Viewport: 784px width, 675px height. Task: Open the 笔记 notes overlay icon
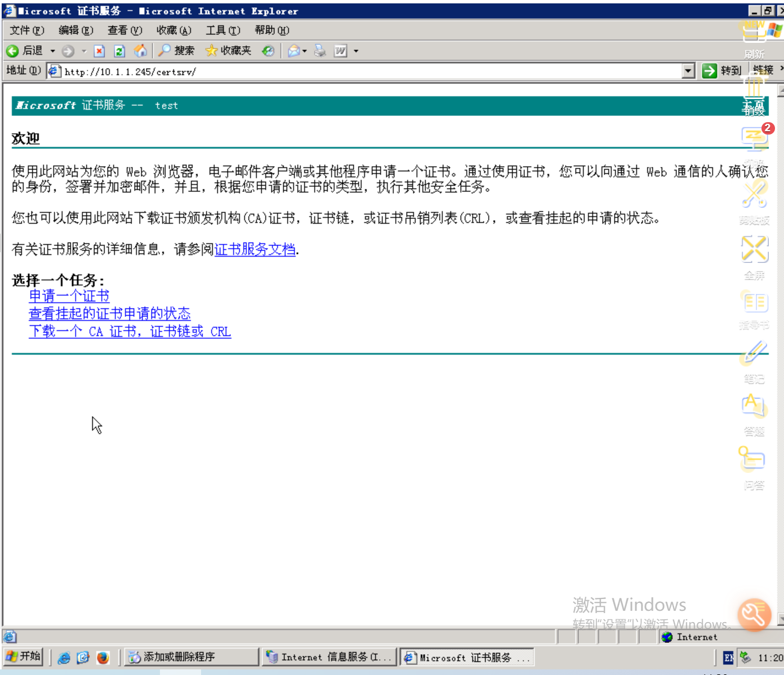click(x=755, y=362)
